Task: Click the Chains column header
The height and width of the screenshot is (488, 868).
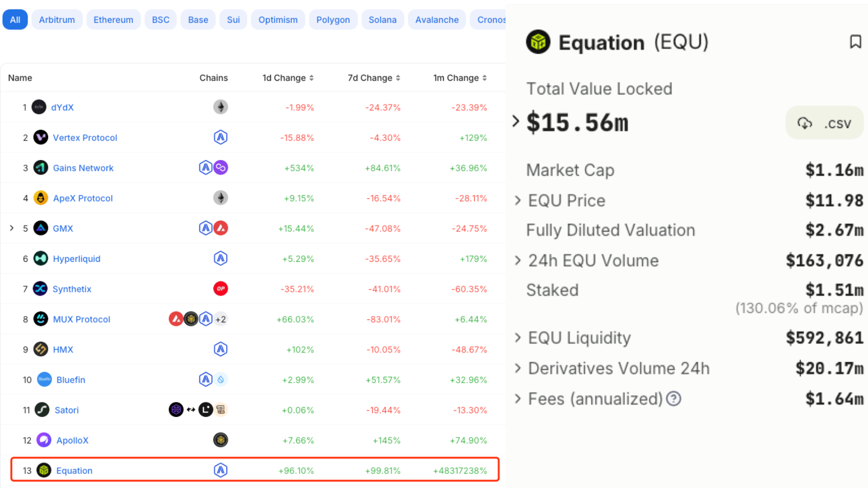Action: point(214,78)
